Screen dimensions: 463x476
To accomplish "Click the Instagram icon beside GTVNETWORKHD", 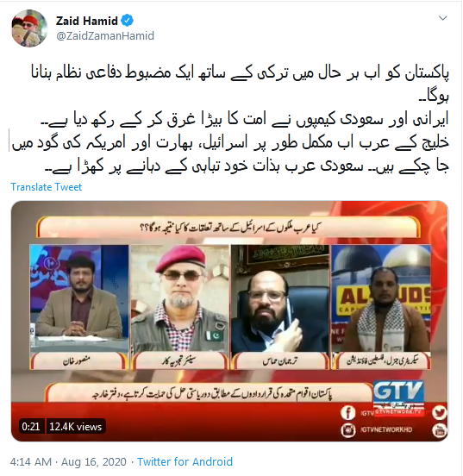I will coord(348,430).
